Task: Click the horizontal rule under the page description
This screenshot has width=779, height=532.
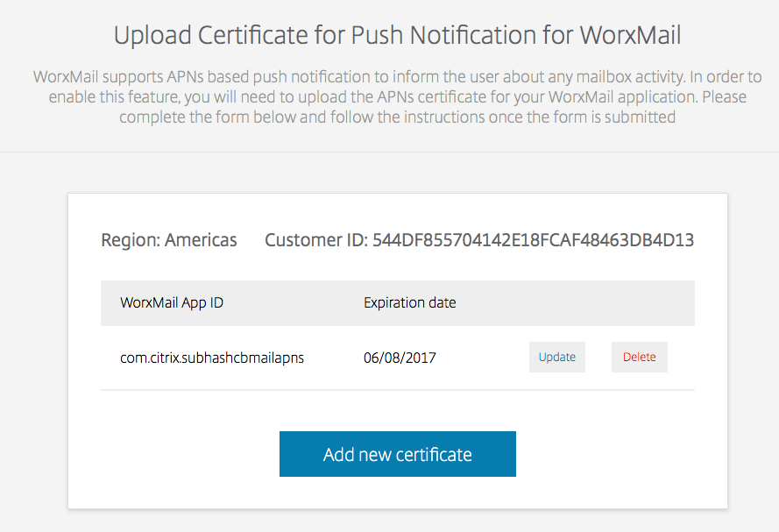Action: point(397,152)
